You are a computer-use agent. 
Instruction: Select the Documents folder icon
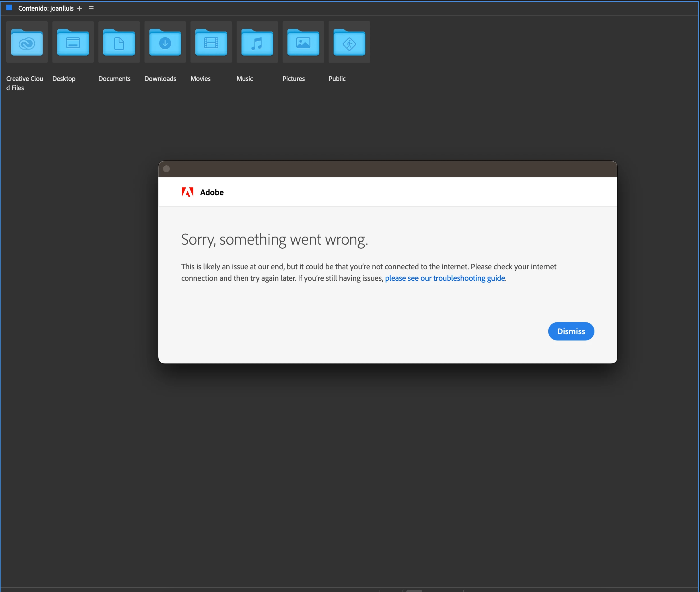(119, 42)
